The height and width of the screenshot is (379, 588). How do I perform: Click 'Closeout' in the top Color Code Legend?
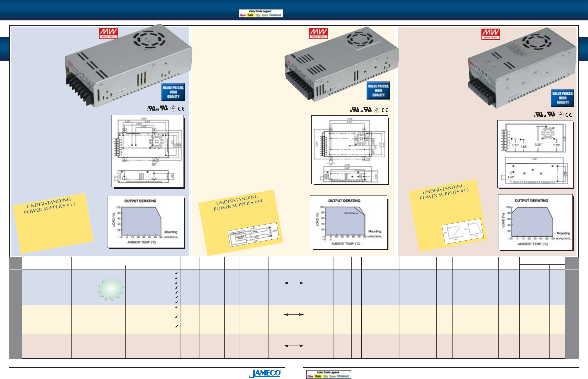coord(275,15)
